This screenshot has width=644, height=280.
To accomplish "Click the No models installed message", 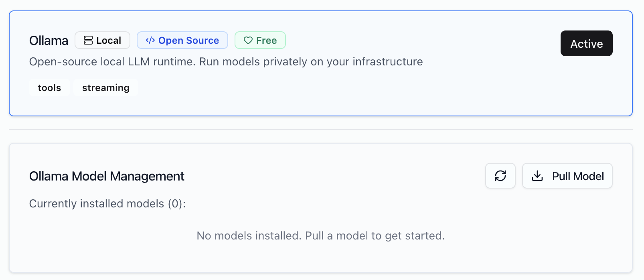I will [x=320, y=235].
